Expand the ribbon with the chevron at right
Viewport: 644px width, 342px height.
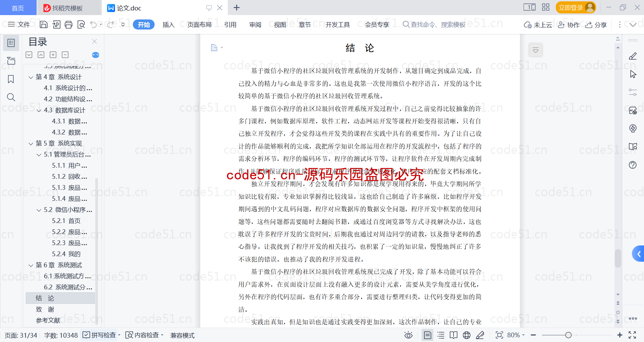pyautogui.click(x=633, y=24)
